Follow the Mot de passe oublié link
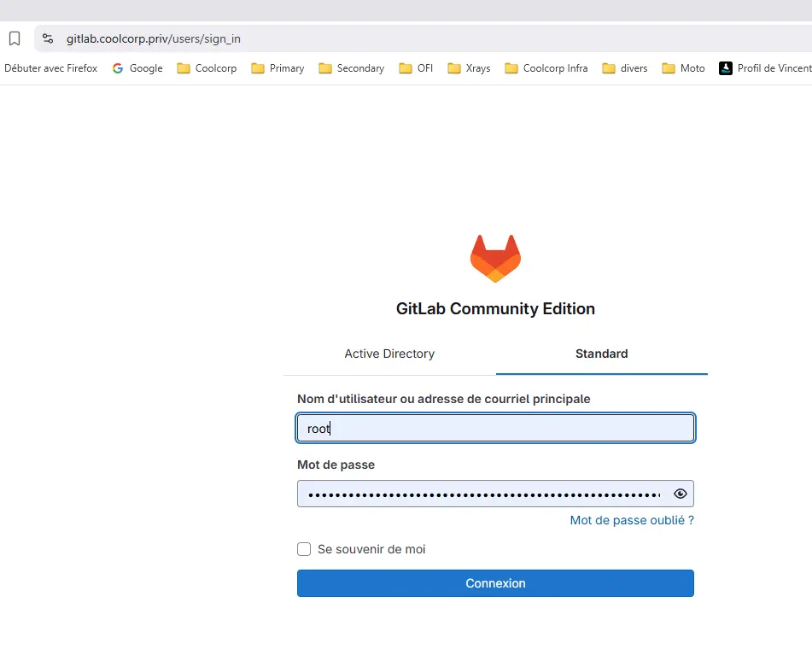The width and height of the screenshot is (812, 655). click(x=632, y=520)
